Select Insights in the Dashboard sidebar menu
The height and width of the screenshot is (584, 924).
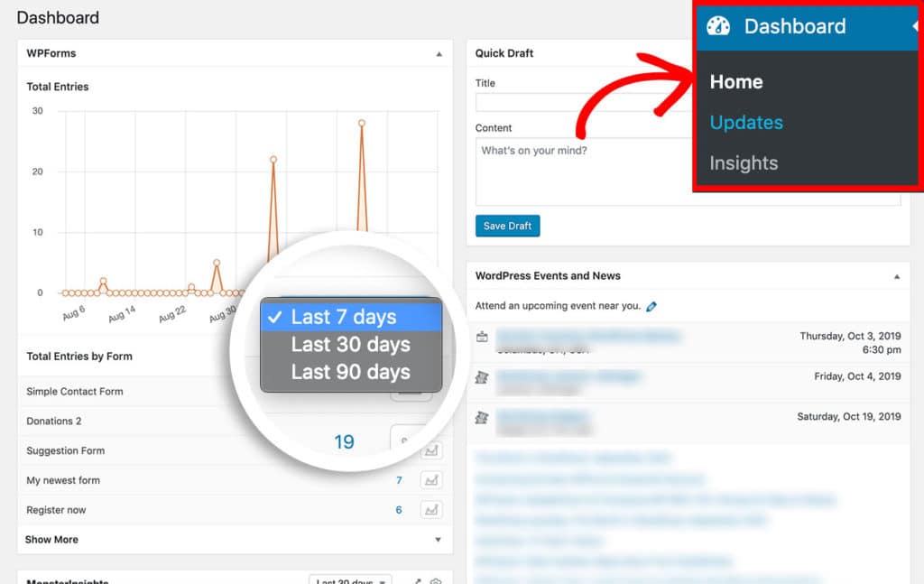(x=742, y=162)
